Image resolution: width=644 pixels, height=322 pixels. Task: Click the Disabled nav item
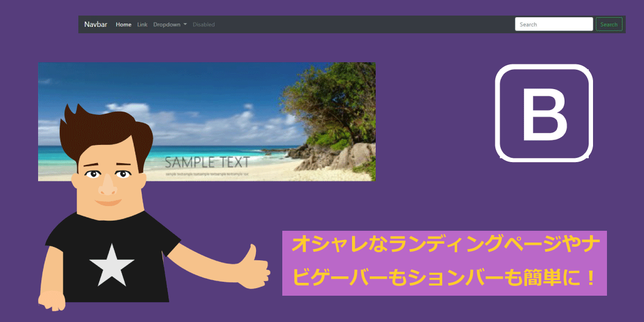tap(203, 24)
